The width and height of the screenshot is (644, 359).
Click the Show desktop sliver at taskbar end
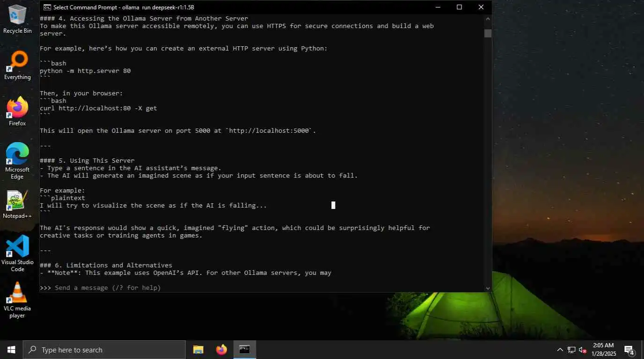tap(642, 350)
